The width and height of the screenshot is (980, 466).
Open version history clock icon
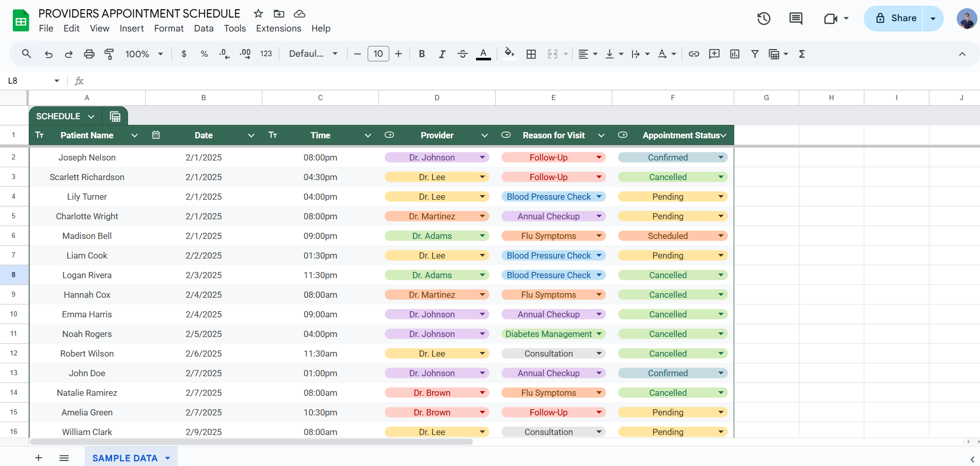[764, 19]
